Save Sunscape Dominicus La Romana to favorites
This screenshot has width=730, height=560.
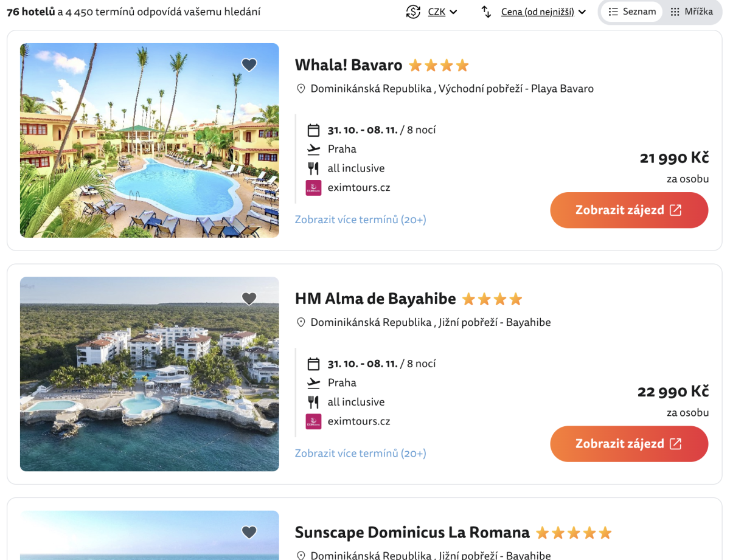coord(249,532)
